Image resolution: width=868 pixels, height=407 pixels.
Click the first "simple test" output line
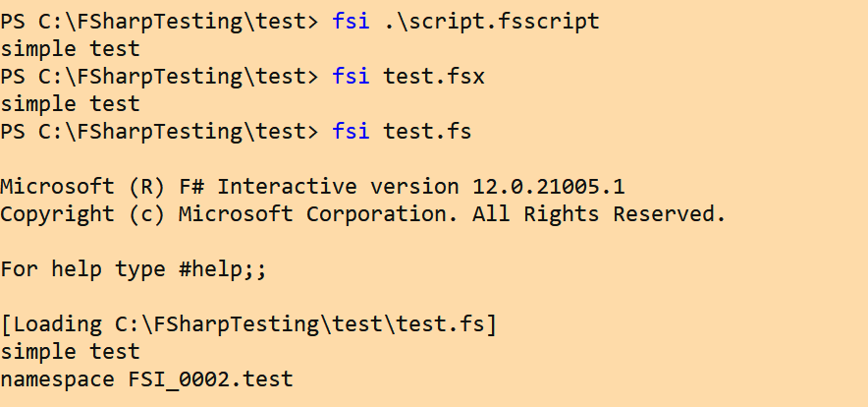point(71,47)
